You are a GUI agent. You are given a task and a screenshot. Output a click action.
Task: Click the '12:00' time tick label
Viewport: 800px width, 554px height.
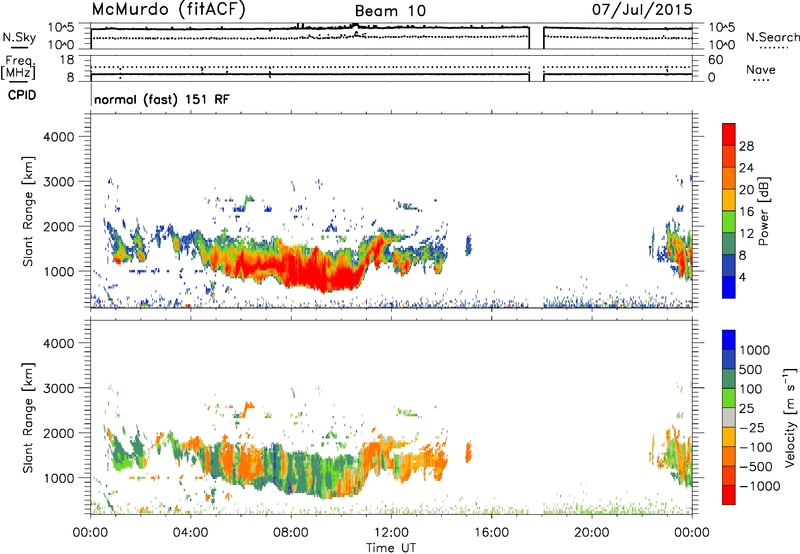click(x=391, y=533)
